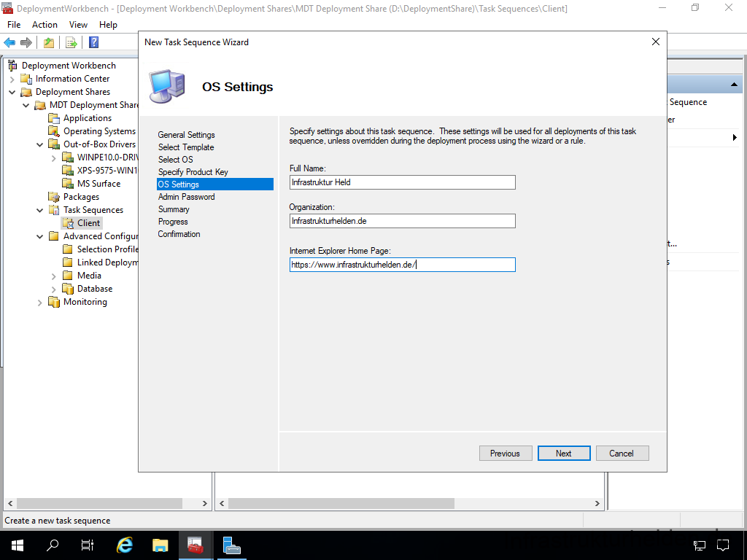Select the Deployment Workbench root icon
Screen dimensions: 747x560
[12, 65]
